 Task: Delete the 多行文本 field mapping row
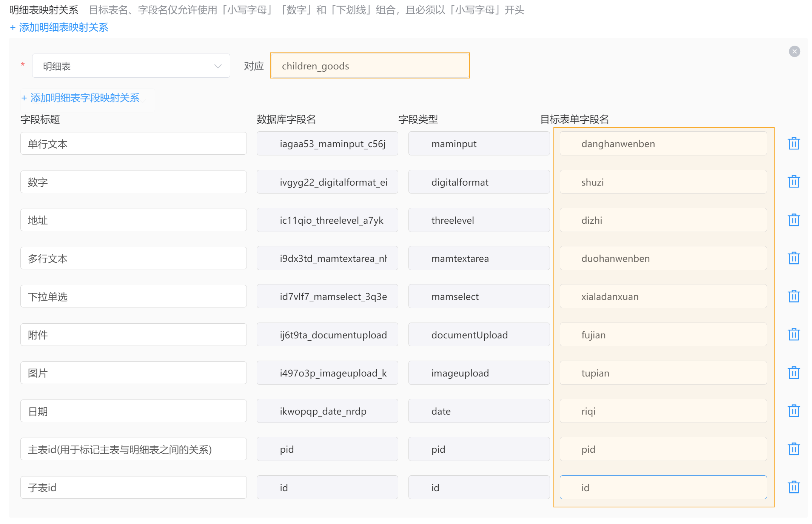pyautogui.click(x=794, y=258)
